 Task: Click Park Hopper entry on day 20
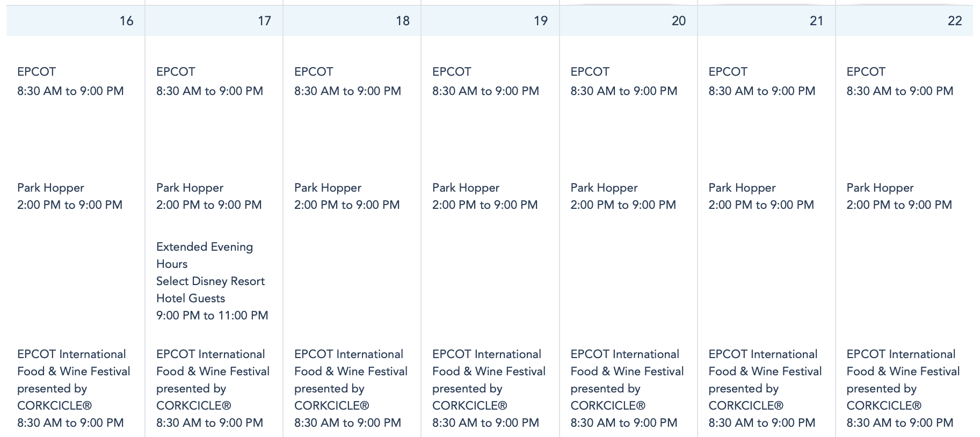pos(604,188)
